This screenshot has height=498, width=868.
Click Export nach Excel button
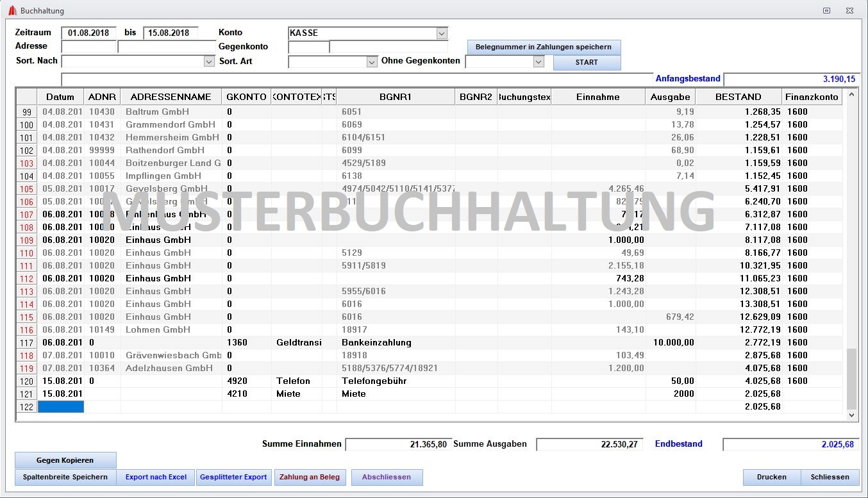coord(156,477)
